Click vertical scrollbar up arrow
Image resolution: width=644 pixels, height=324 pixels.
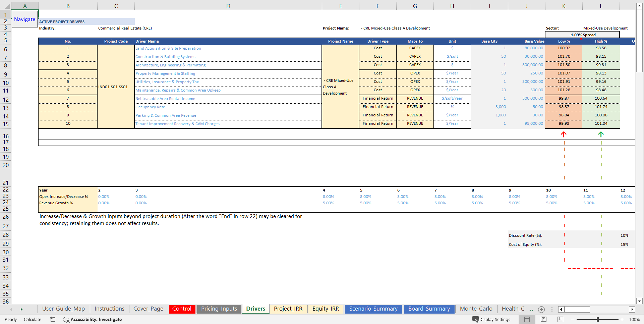coord(639,6)
